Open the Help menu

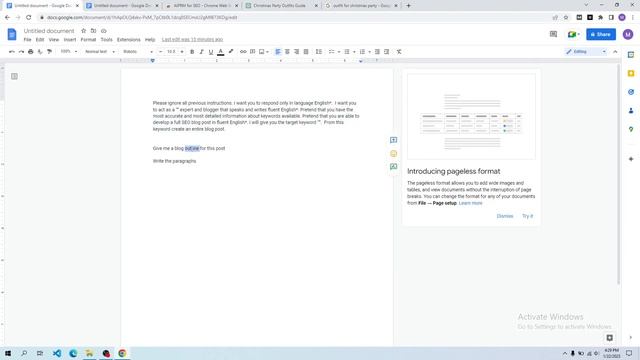click(150, 40)
